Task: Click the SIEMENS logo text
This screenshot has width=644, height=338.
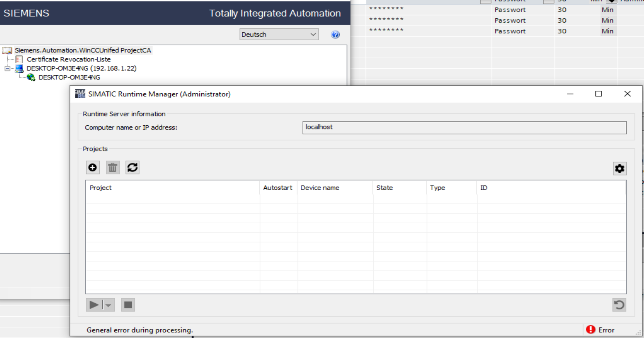Action: coord(26,13)
